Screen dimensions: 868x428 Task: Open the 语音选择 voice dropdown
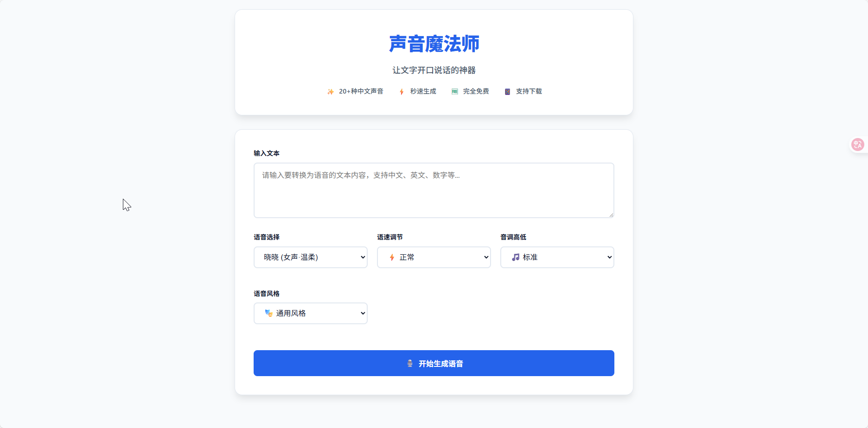(311, 257)
